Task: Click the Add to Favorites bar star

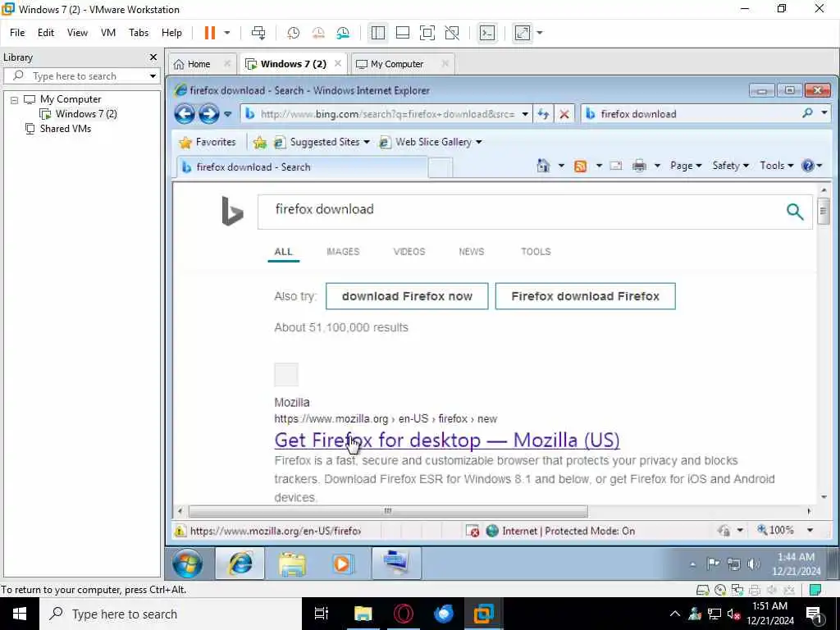Action: [x=260, y=142]
